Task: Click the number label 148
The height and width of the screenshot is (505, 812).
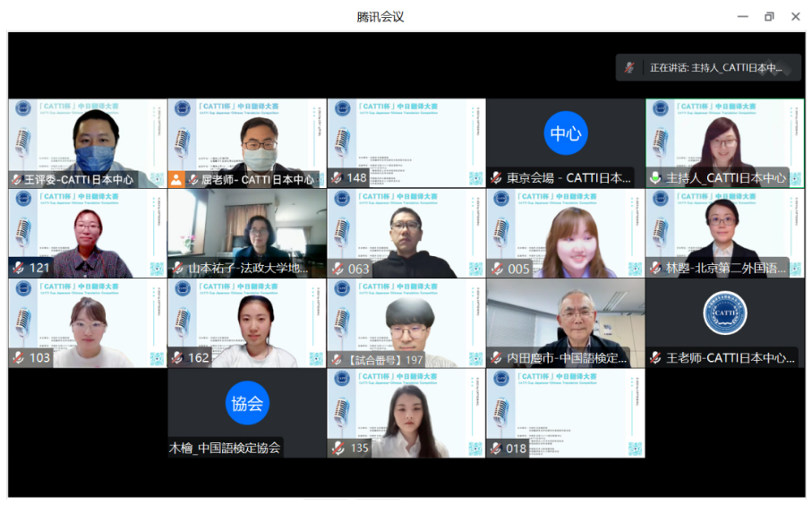Action: tap(357, 177)
